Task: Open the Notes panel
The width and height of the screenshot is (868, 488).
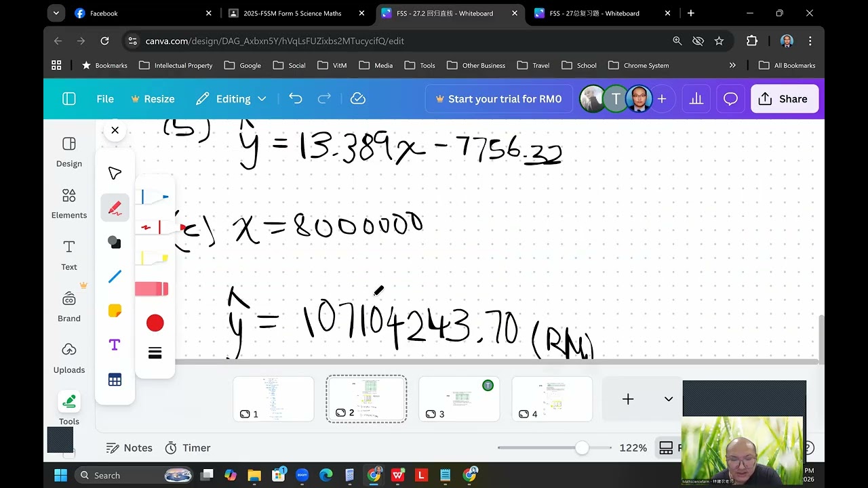Action: (x=130, y=448)
